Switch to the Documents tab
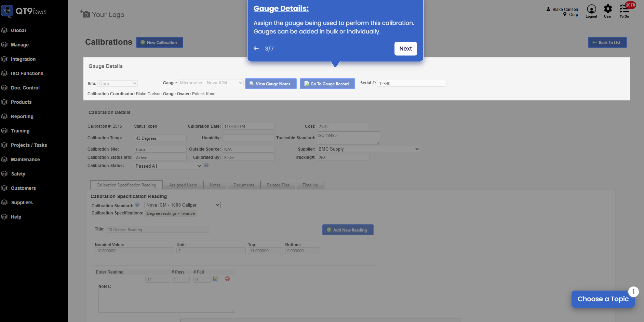This screenshot has height=322, width=644. click(243, 185)
